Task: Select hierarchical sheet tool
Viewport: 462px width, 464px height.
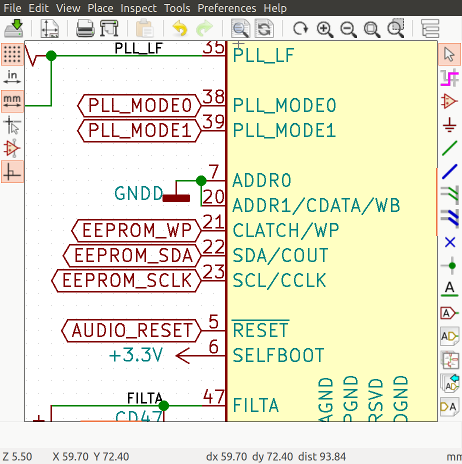Action: pos(449,361)
